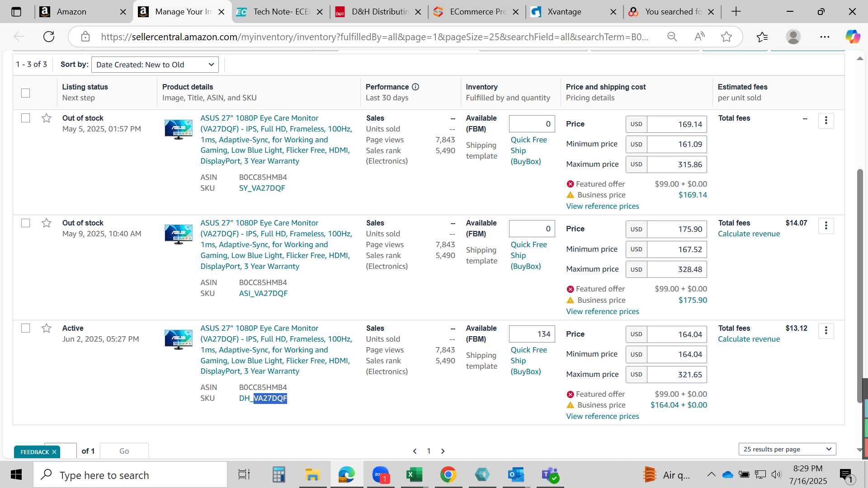The height and width of the screenshot is (488, 868).
Task: Click Calculate revenue for ASI_VA27DQF
Action: pos(749,234)
